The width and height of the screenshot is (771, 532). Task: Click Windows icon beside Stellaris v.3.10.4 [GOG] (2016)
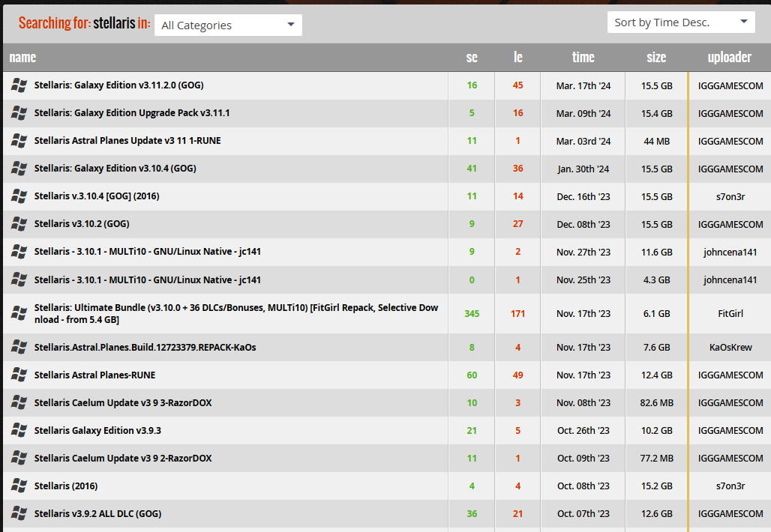click(19, 196)
